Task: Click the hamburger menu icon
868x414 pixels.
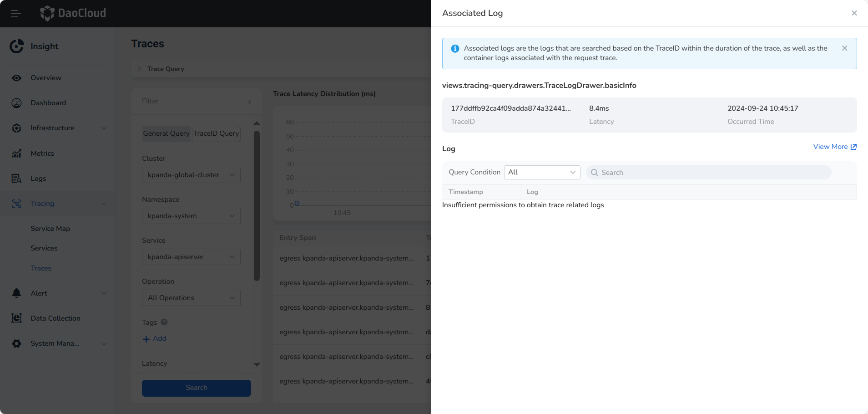Action: click(x=16, y=14)
